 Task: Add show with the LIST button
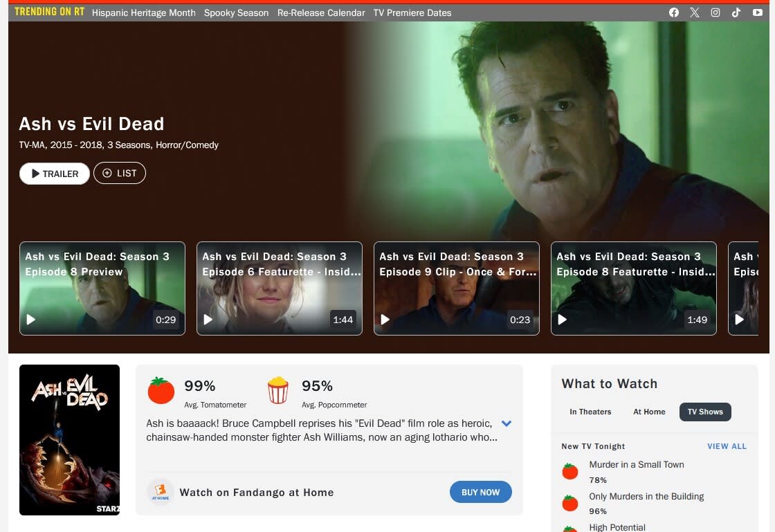pyautogui.click(x=120, y=173)
